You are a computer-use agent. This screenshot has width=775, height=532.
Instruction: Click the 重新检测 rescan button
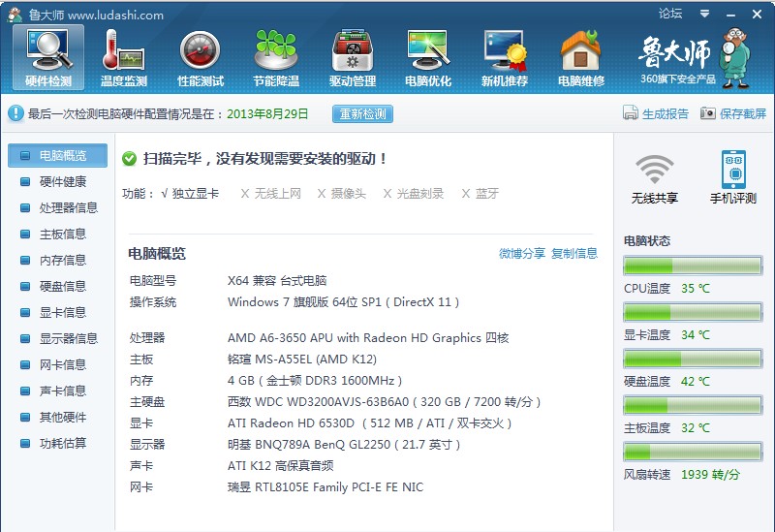(362, 114)
